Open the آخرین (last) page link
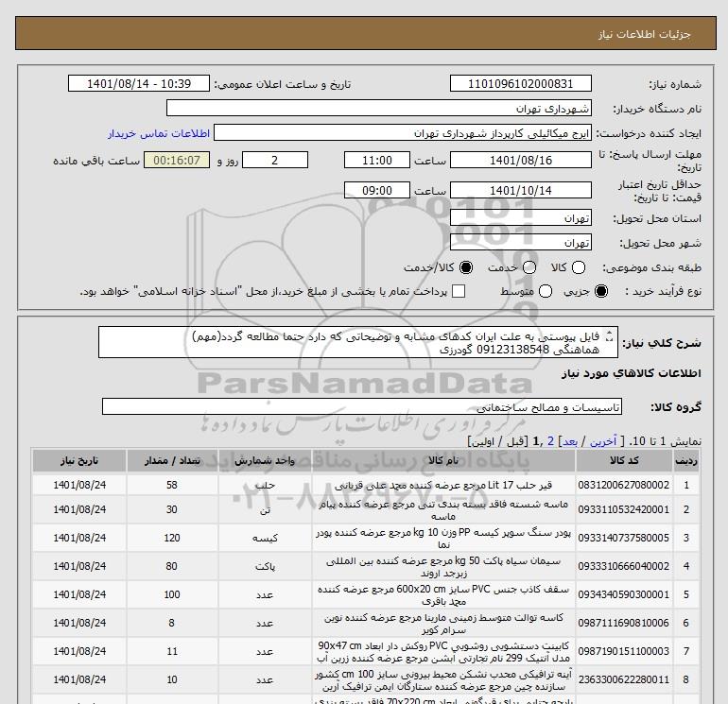The image size is (728, 704). tap(602, 441)
